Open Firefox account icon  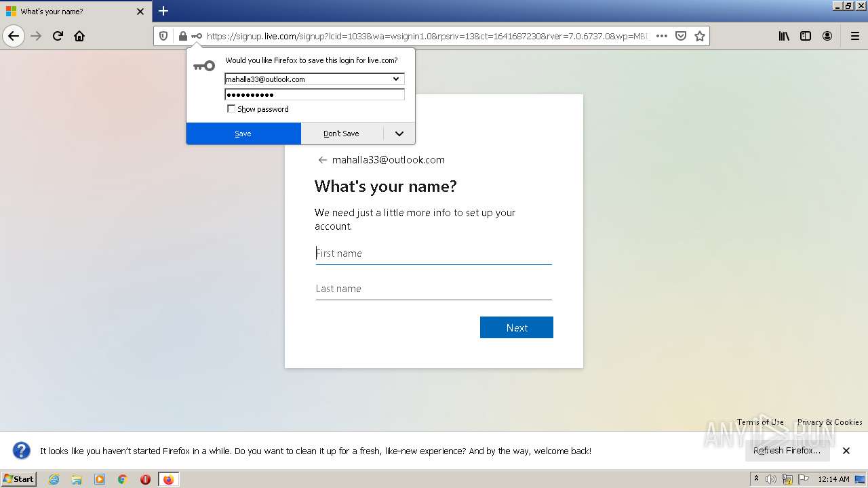tap(827, 36)
